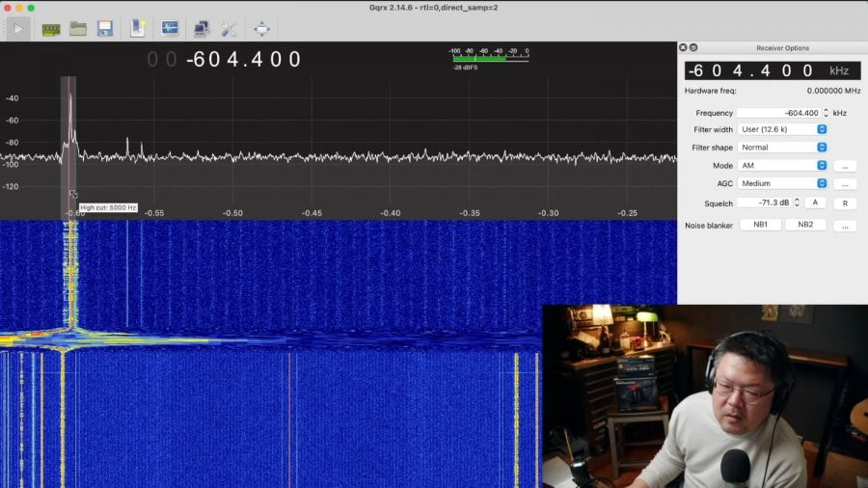Click the kHz unit in Receiver Options display
This screenshot has height=488, width=868.
839,70
